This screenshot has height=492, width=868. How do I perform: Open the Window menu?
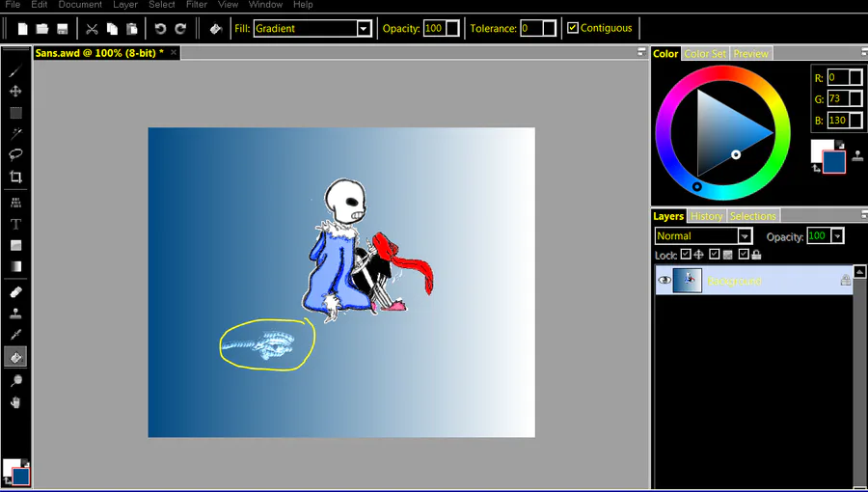click(x=266, y=5)
